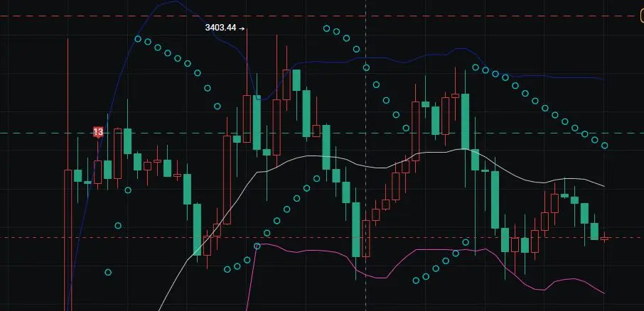Select the most recent small doji candlestick
The width and height of the screenshot is (644, 311).
tap(604, 239)
